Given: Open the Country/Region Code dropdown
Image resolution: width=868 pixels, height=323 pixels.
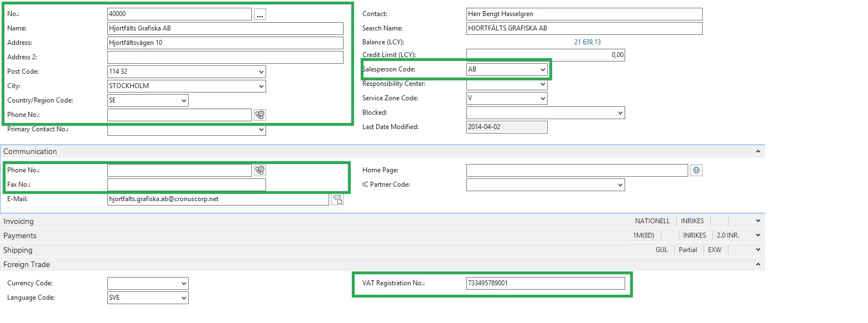Looking at the screenshot, I should [x=184, y=100].
